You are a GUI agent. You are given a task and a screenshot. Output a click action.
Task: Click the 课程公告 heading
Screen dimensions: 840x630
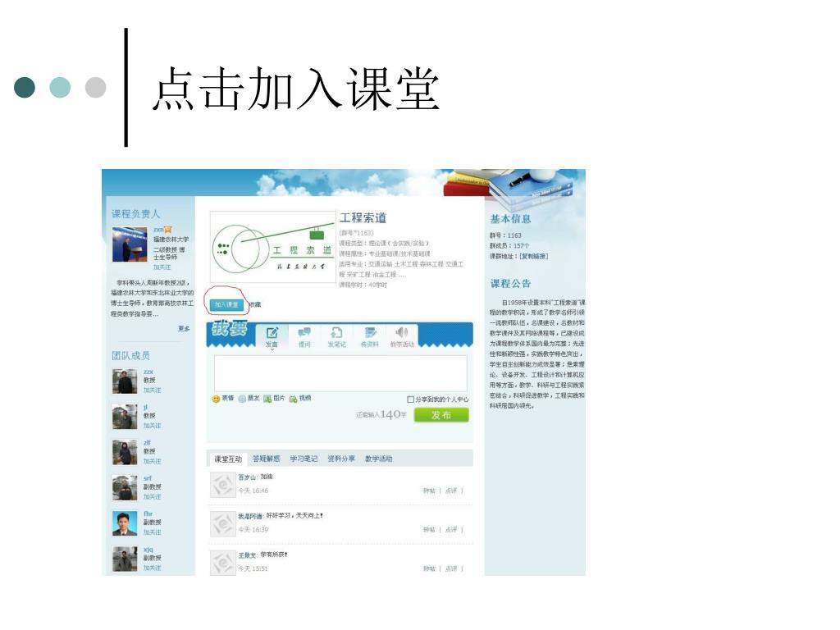pos(510,284)
